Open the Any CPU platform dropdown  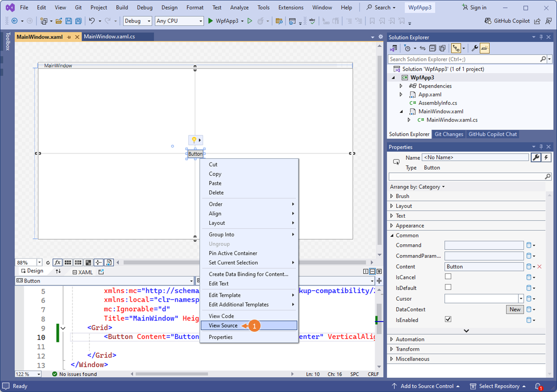[179, 21]
